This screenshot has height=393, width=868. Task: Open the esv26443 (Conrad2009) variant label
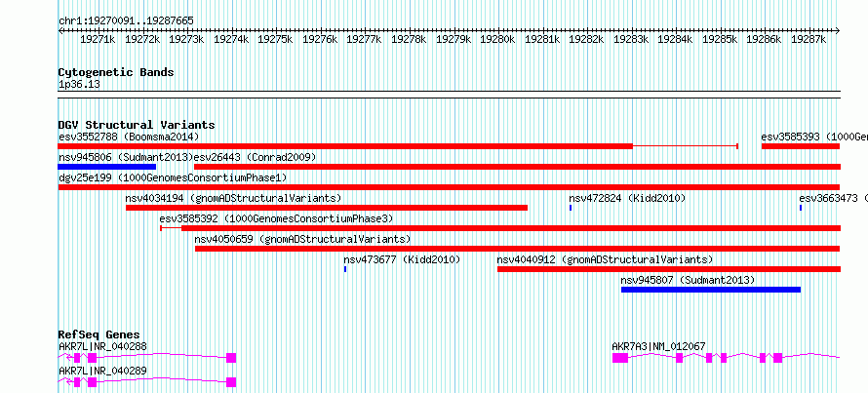click(x=256, y=157)
